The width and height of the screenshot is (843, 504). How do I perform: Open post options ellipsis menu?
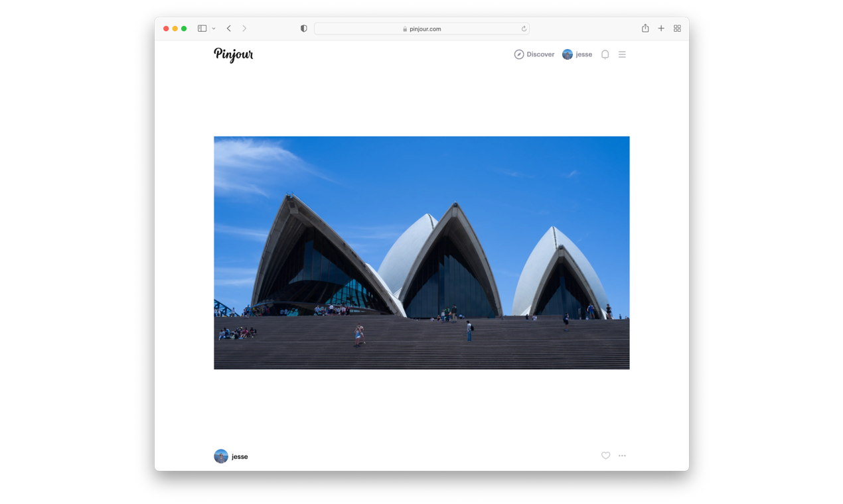click(622, 456)
